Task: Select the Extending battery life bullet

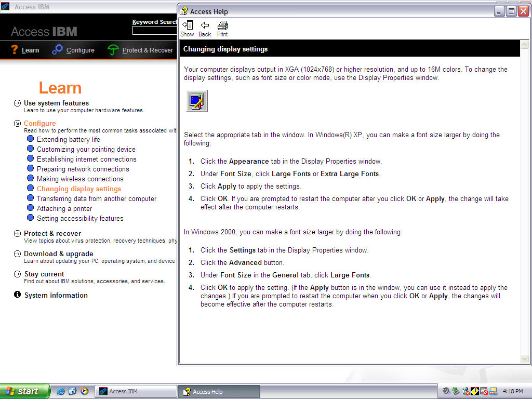Action: click(31, 139)
